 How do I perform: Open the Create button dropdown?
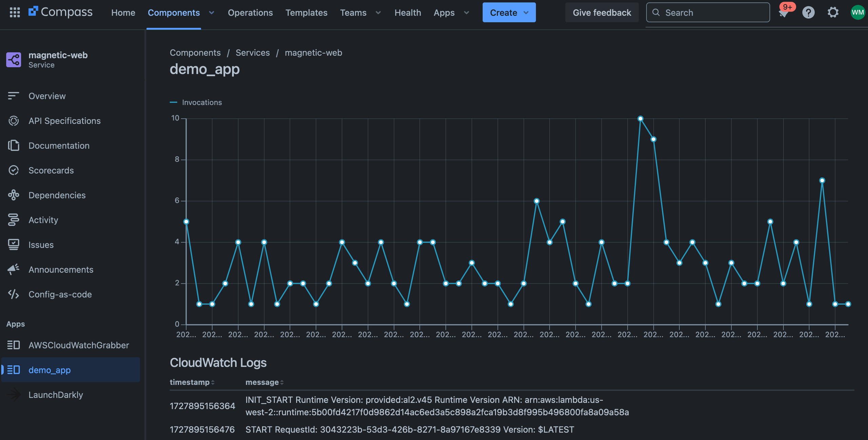pos(526,13)
